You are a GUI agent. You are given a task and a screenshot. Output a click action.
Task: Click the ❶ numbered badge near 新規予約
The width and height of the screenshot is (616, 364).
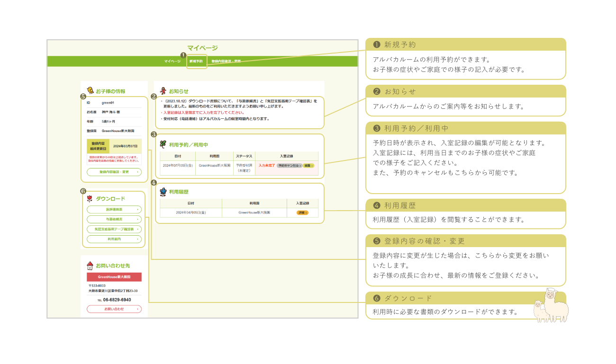(182, 56)
